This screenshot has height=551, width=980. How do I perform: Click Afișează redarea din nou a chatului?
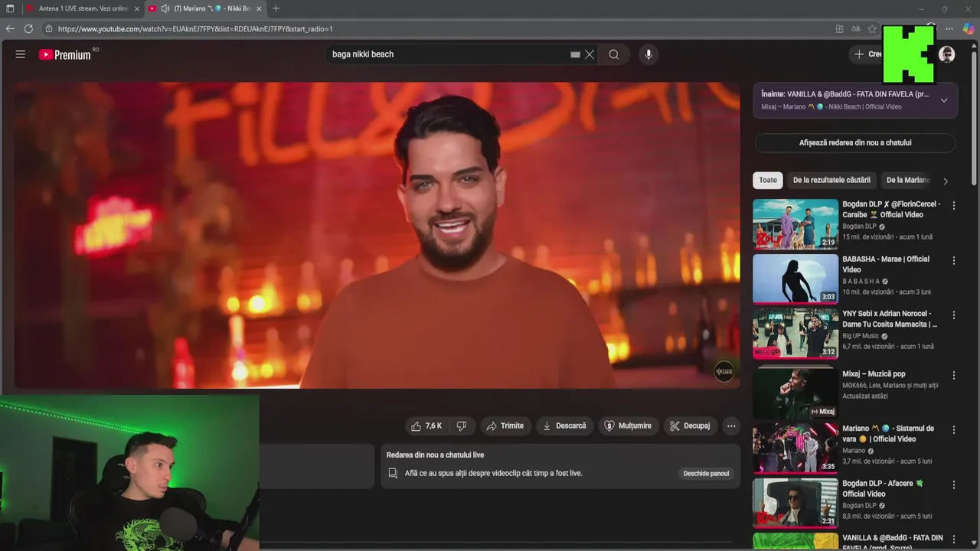point(855,143)
